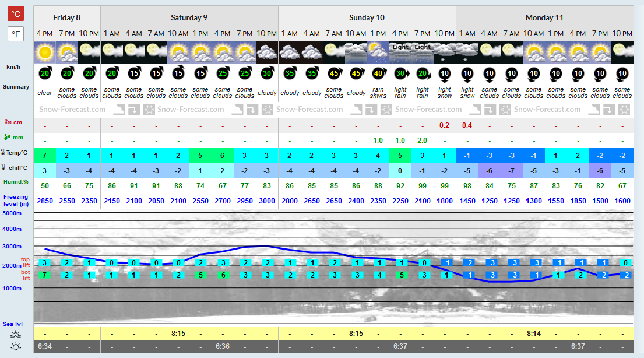
Task: Click the 'Sea lvl' axis label
Action: 13,324
